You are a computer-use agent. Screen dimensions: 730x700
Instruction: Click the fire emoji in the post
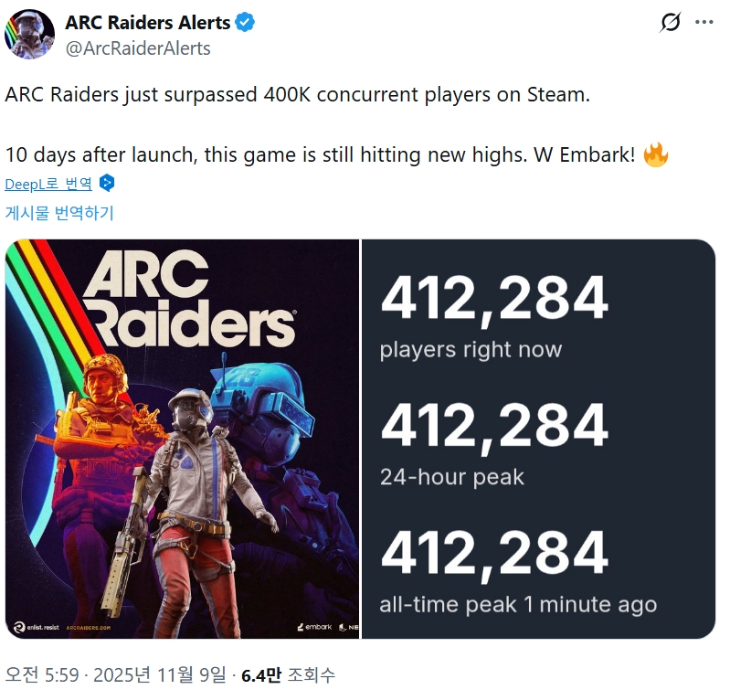pyautogui.click(x=656, y=154)
